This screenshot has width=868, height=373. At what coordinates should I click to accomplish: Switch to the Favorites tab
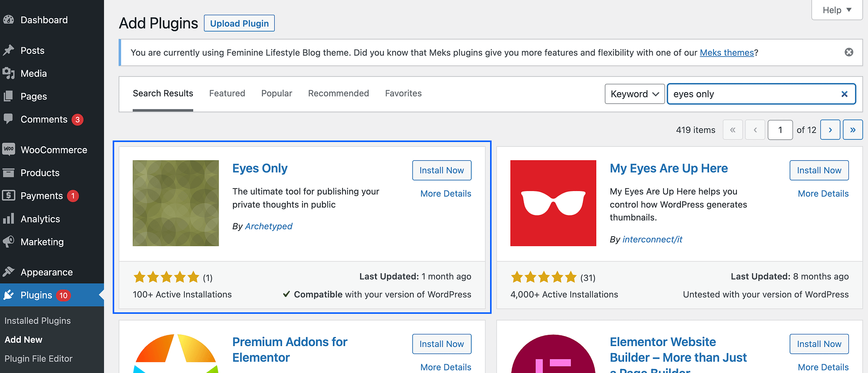click(403, 93)
